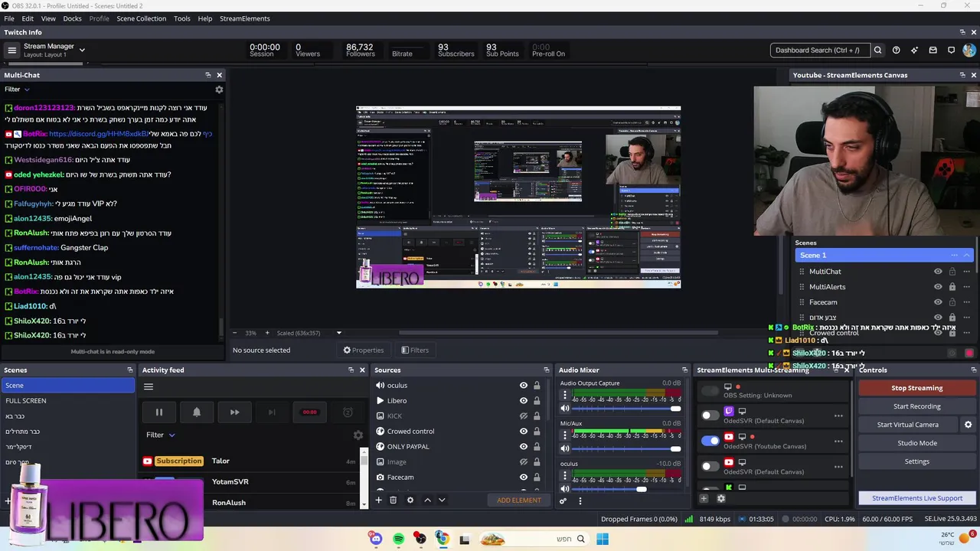Add a new source with plus icon
This screenshot has height=551, width=980.
(378, 500)
